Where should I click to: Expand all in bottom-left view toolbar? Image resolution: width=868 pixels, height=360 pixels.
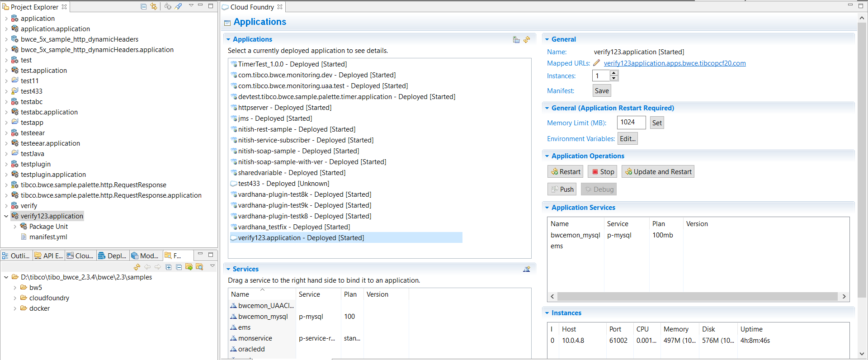coord(169,267)
